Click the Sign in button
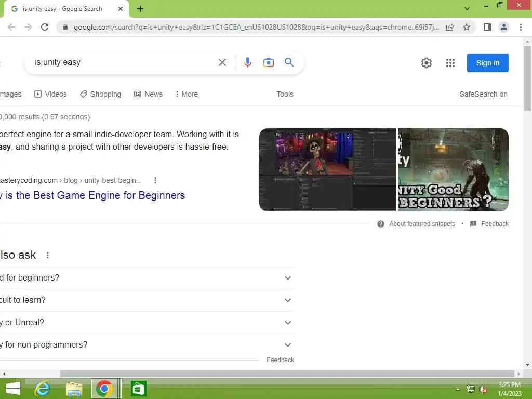The image size is (532, 399). point(487,63)
